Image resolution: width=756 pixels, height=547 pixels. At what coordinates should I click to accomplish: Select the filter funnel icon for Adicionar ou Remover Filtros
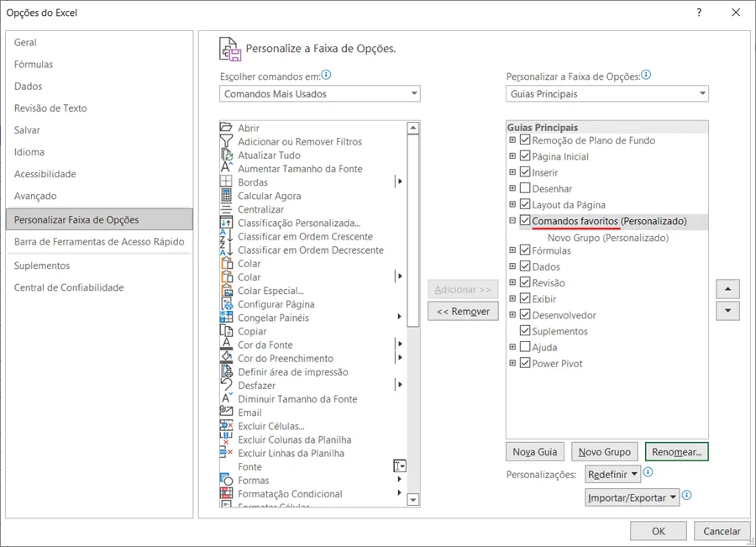pyautogui.click(x=226, y=141)
